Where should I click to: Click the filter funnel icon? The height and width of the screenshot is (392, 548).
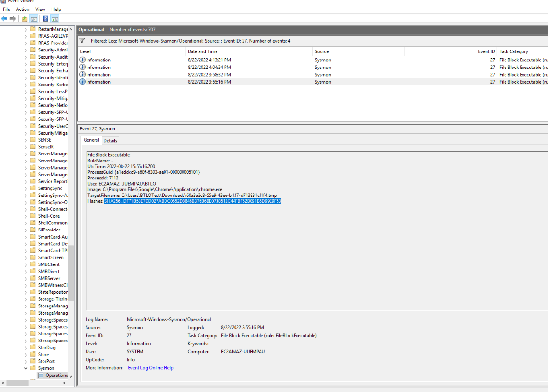coord(82,41)
